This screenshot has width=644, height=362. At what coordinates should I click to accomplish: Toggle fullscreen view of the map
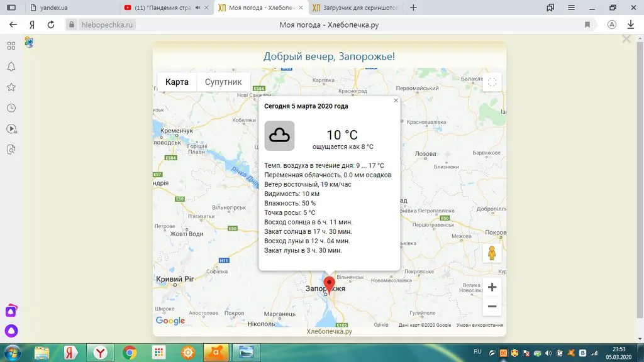492,82
